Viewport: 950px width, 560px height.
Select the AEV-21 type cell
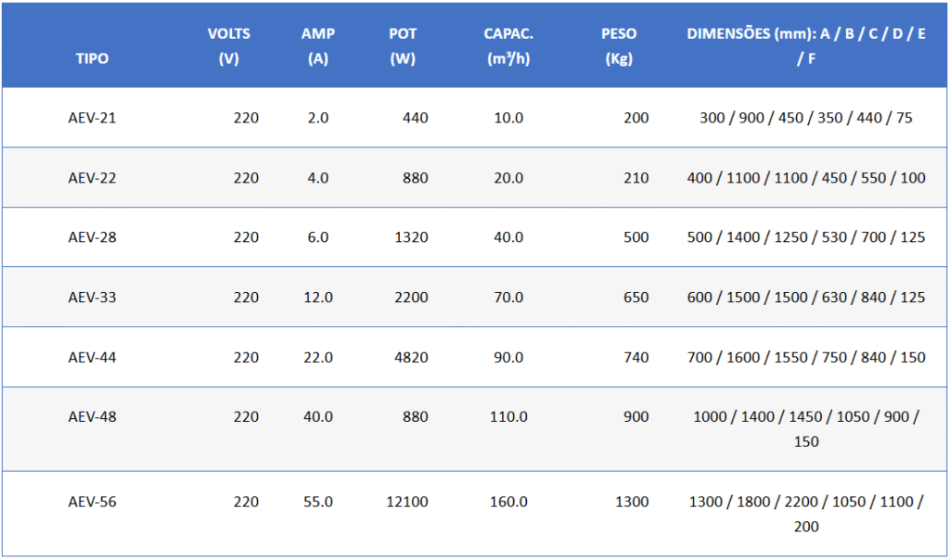pyautogui.click(x=92, y=118)
